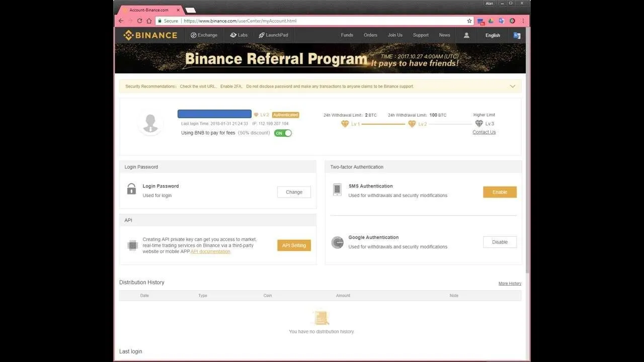
Task: Open the Exchange menu item
Action: (x=204, y=35)
